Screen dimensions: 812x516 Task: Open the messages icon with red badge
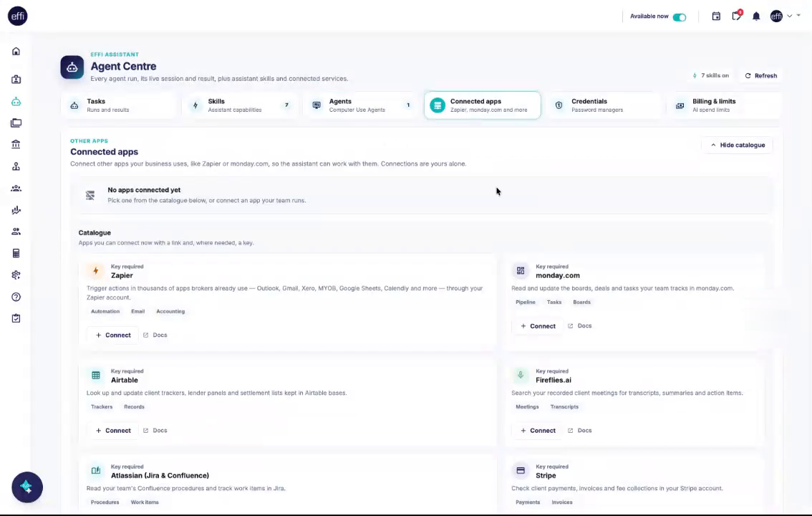736,16
